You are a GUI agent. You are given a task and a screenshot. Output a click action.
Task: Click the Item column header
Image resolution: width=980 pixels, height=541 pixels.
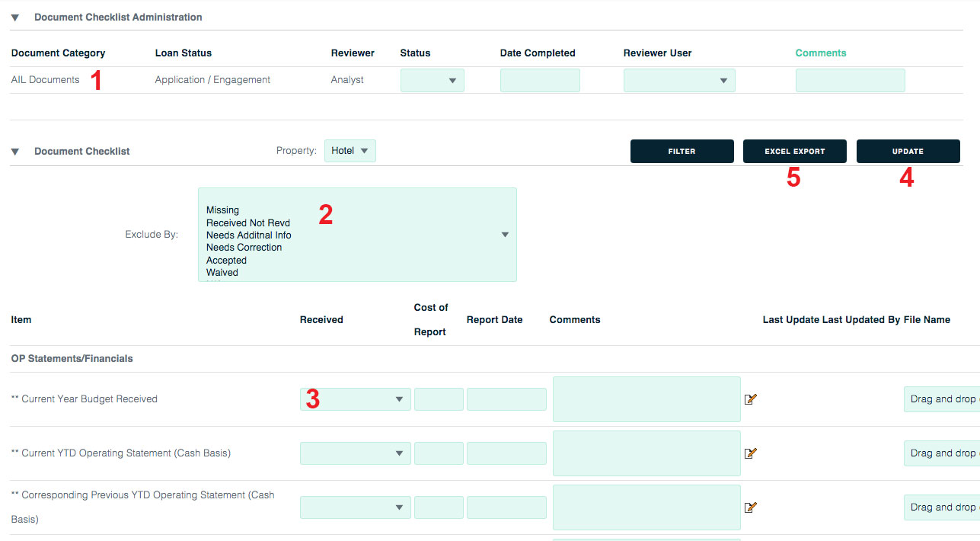point(21,320)
